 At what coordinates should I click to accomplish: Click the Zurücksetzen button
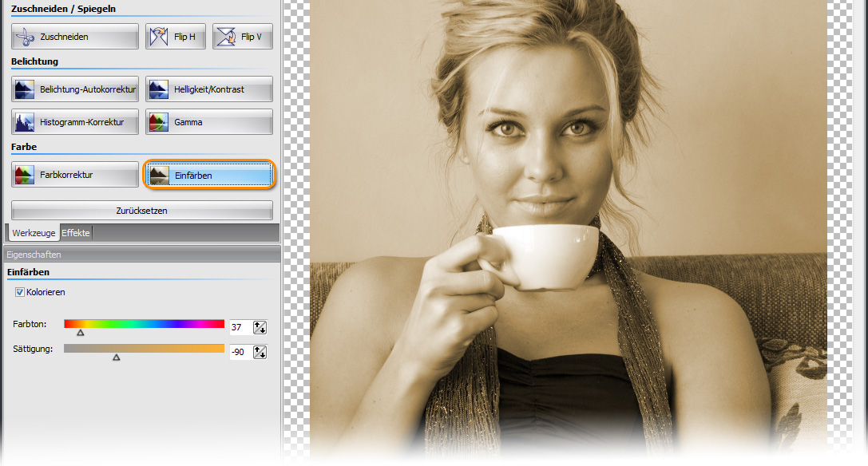(141, 211)
